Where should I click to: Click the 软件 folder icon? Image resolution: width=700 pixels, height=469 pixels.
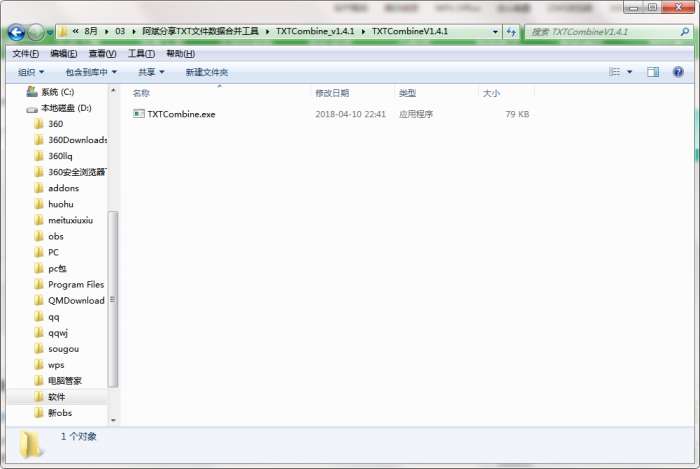[39, 397]
